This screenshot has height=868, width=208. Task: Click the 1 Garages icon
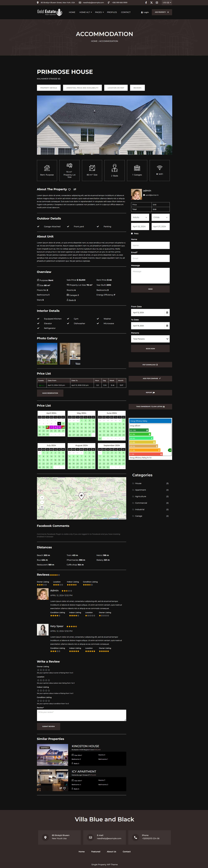tap(137, 168)
